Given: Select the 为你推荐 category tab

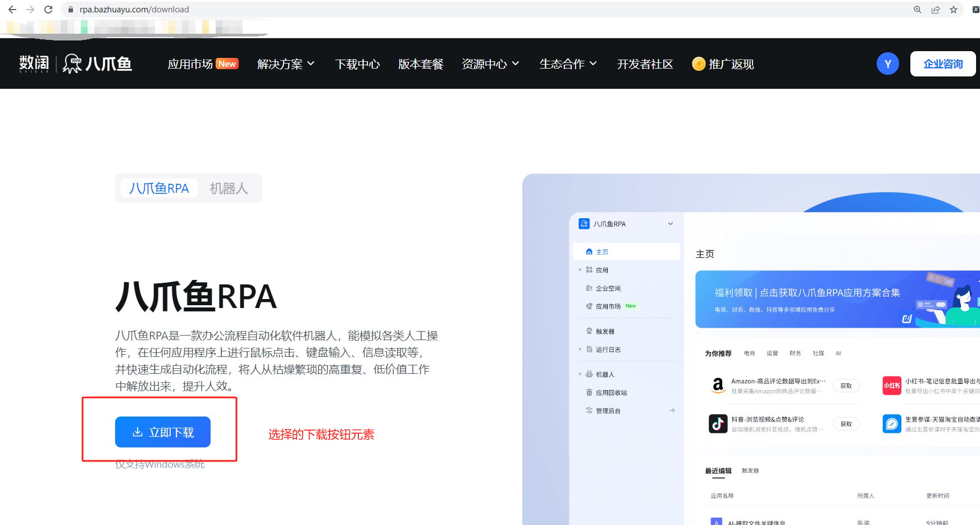Looking at the screenshot, I should click(x=718, y=354).
